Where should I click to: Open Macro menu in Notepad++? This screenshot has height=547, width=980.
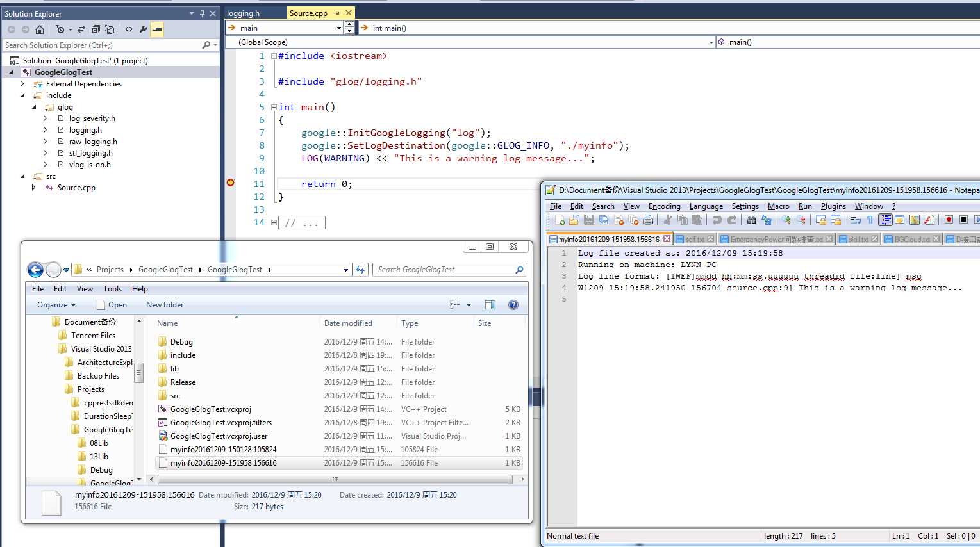pyautogui.click(x=779, y=206)
